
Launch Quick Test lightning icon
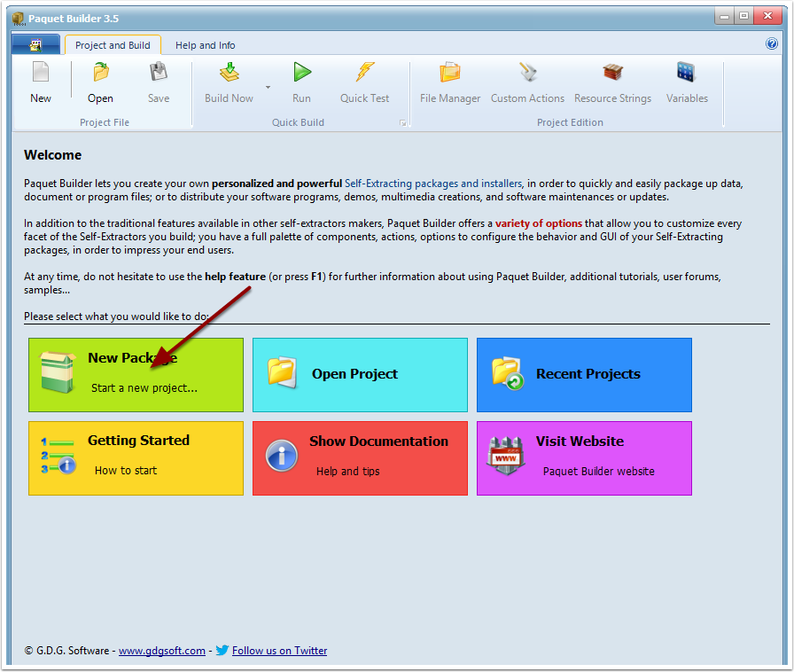(x=364, y=73)
